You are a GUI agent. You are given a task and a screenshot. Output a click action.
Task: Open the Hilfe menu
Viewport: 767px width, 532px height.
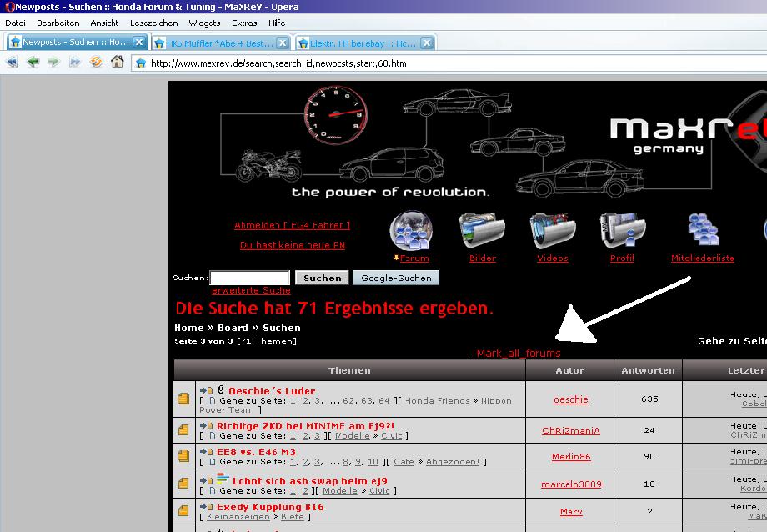[x=277, y=23]
